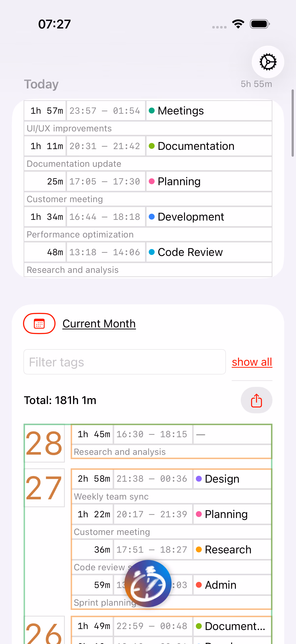The width and height of the screenshot is (296, 644).
Task: Open settings with the gear icon
Action: 268,62
